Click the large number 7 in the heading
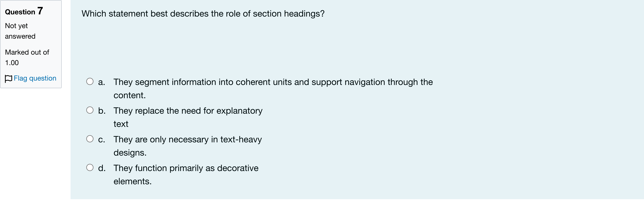This screenshot has height=208, width=644. tap(40, 11)
